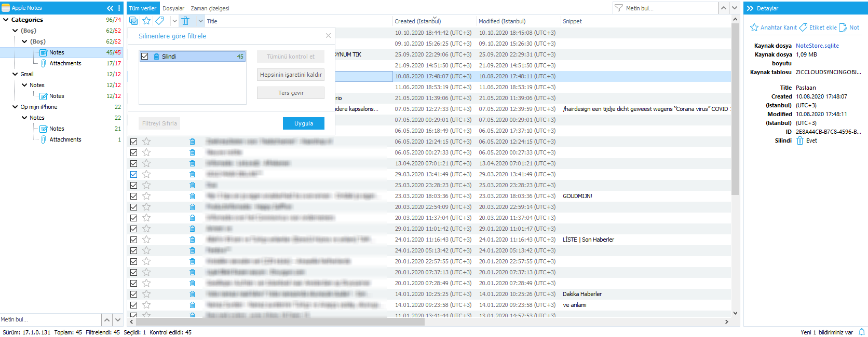Uncheck the Silindi filter checkbox
Viewport: 868px width, 337px height.
145,57
